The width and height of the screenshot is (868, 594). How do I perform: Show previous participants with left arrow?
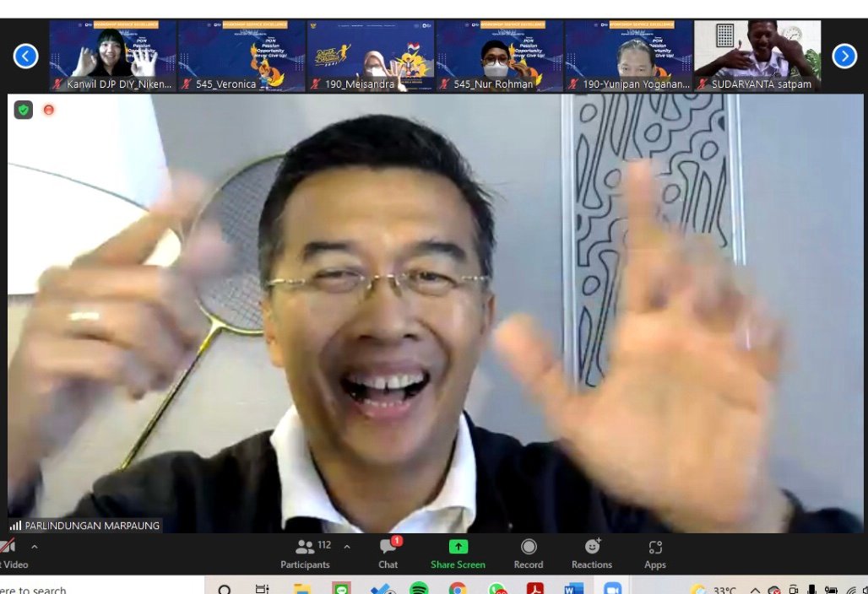25,56
